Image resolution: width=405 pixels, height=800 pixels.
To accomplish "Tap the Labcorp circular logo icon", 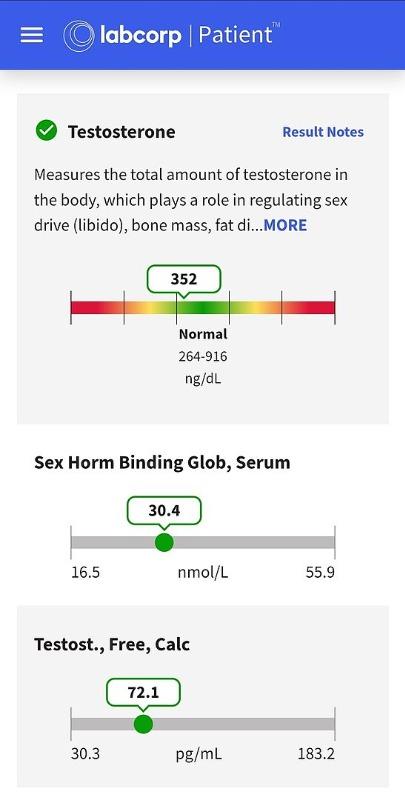I will pos(79,36).
